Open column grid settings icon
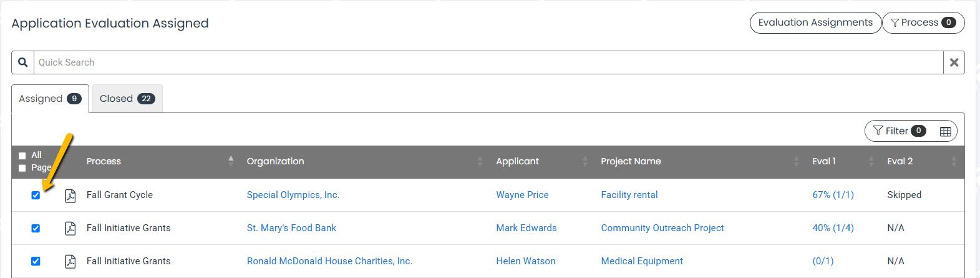Image resolution: width=980 pixels, height=278 pixels. coord(945,131)
